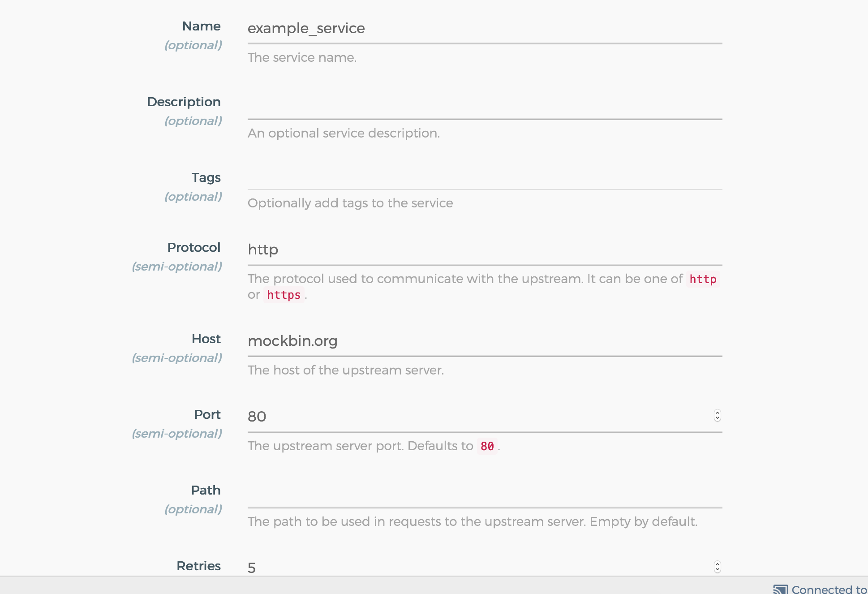Click into the empty Description field
Image resolution: width=868 pixels, height=594 pixels.
pos(485,104)
